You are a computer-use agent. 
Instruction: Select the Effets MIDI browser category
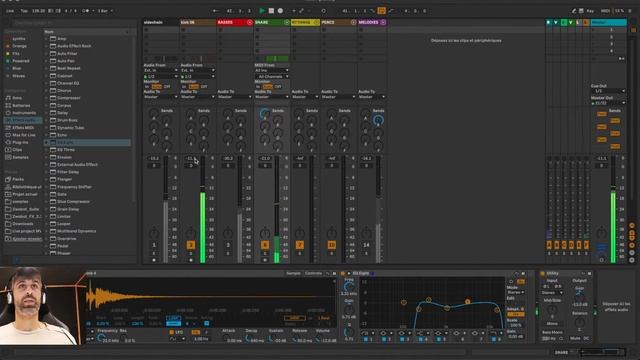coord(23,128)
